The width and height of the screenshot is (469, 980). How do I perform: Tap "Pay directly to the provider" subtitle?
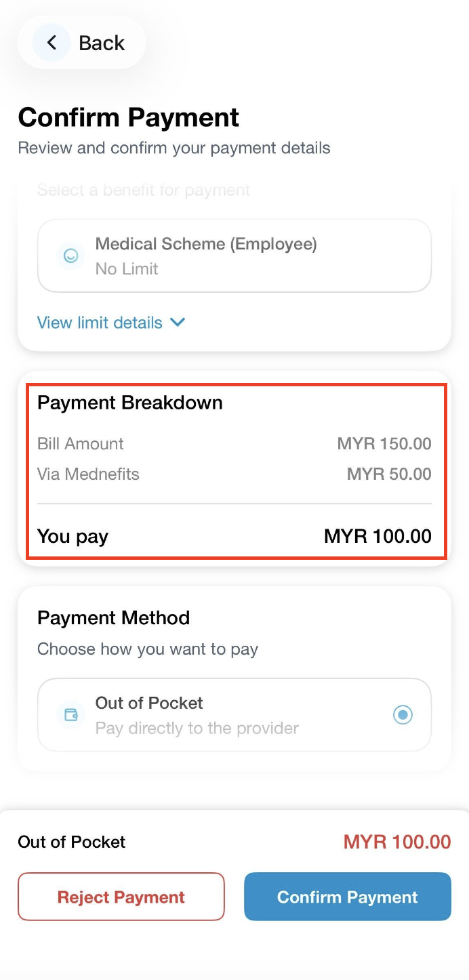tap(197, 729)
